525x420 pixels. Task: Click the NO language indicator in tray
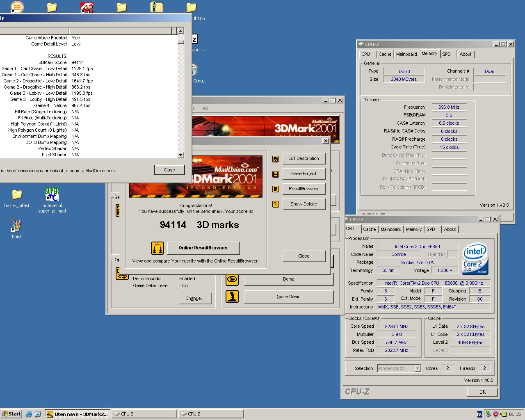pos(480,414)
